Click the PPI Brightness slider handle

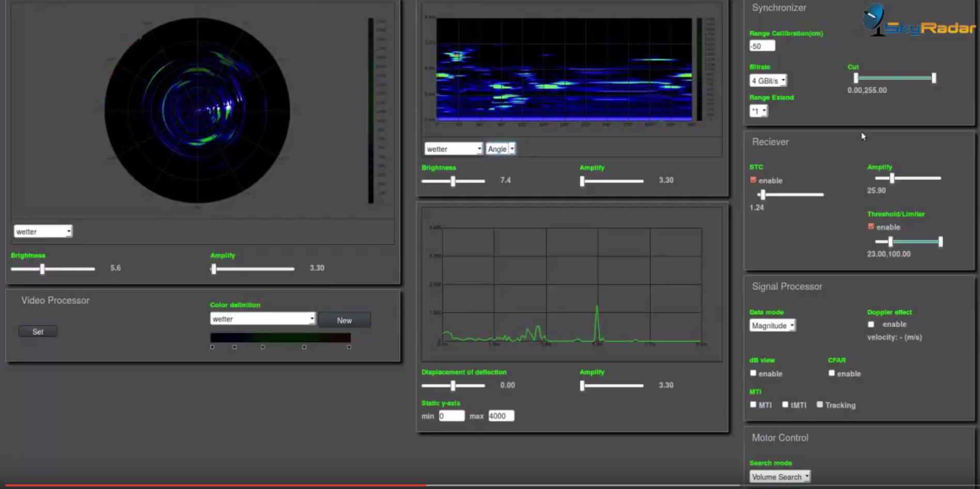coord(42,269)
